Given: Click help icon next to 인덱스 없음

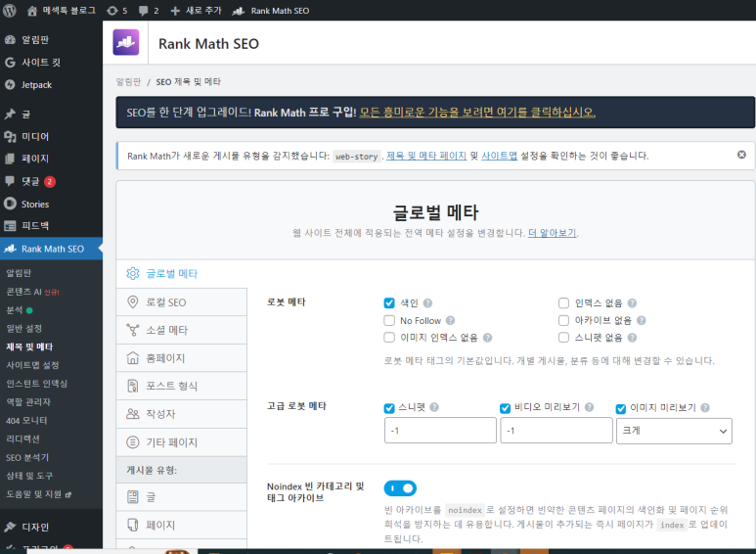Looking at the screenshot, I should coord(632,303).
